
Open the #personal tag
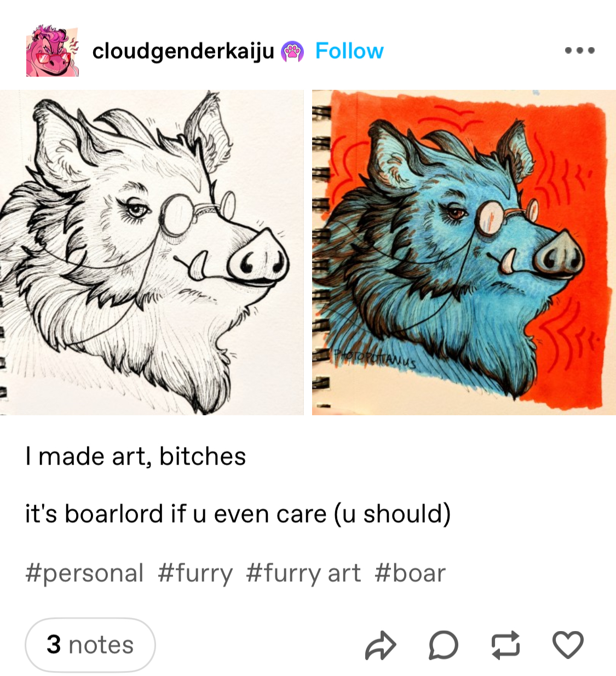tap(84, 574)
